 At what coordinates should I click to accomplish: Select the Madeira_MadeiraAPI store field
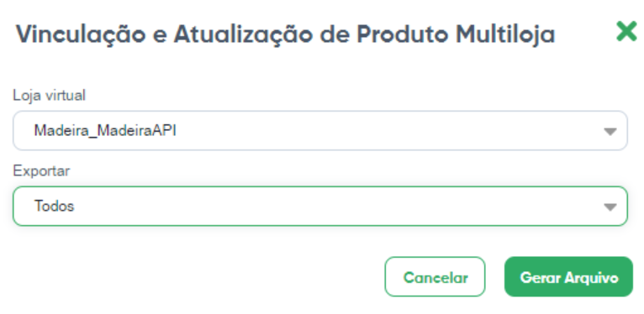320,131
